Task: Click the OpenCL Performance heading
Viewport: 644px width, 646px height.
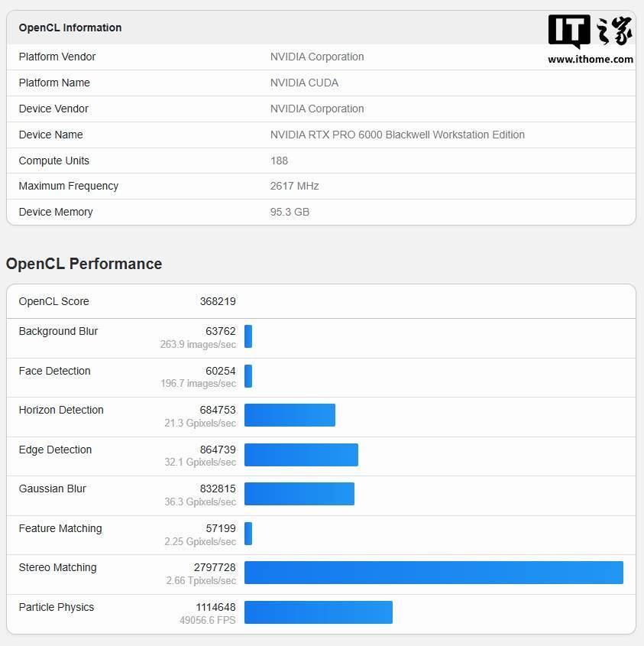Action: click(x=84, y=264)
